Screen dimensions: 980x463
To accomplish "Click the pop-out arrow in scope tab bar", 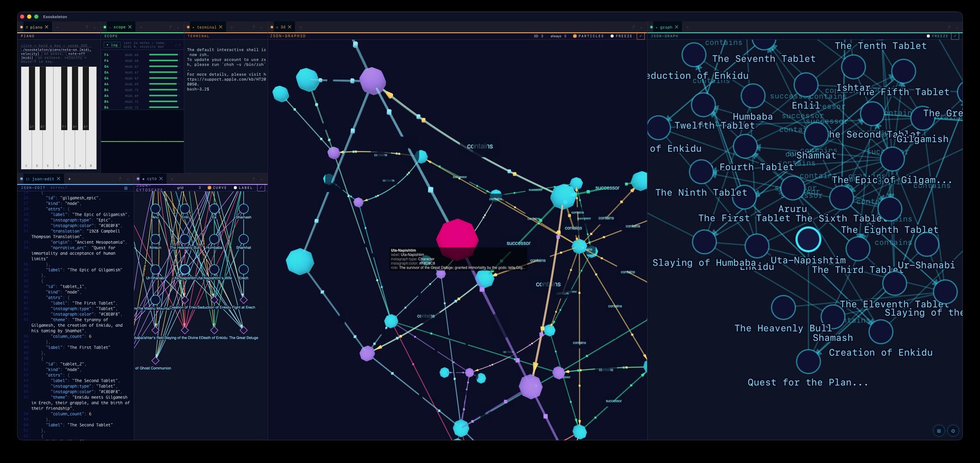I will (x=170, y=27).
